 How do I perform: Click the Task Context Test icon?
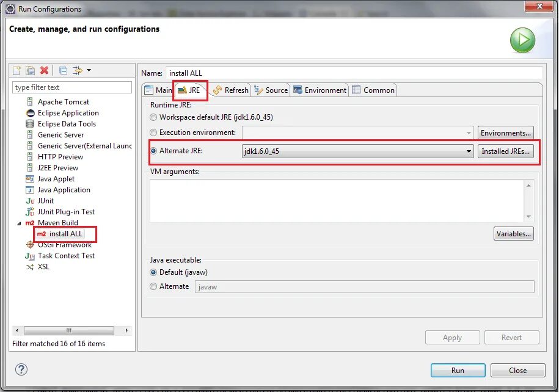(x=30, y=256)
